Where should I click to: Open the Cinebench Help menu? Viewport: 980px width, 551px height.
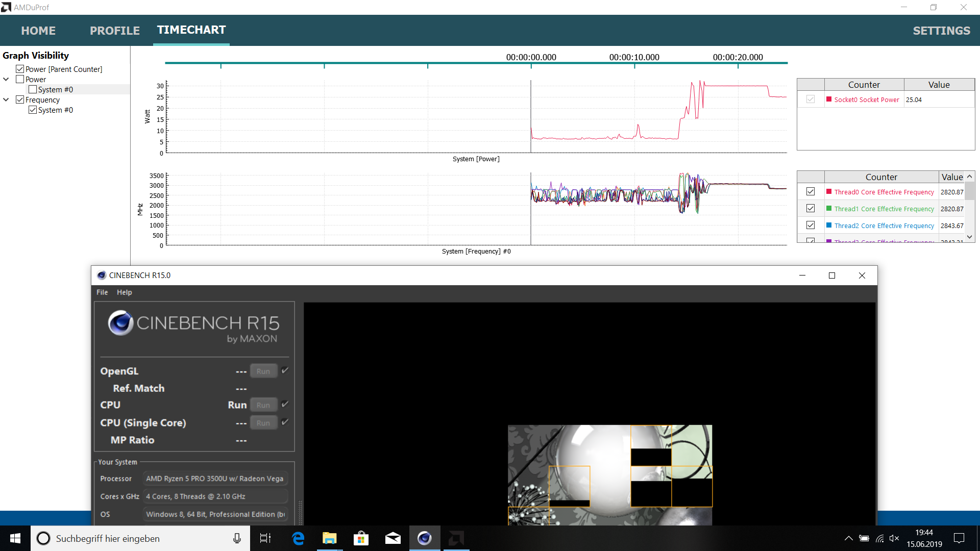(x=124, y=292)
